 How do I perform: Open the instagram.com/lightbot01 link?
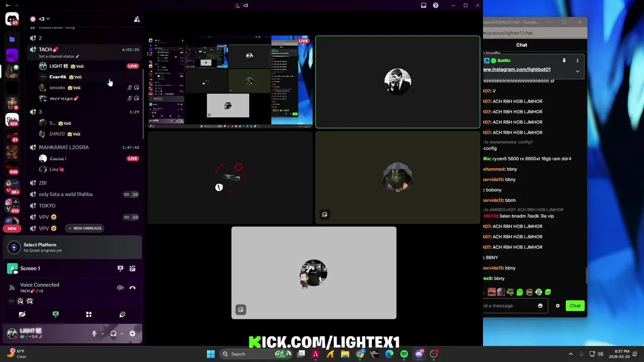(x=517, y=69)
